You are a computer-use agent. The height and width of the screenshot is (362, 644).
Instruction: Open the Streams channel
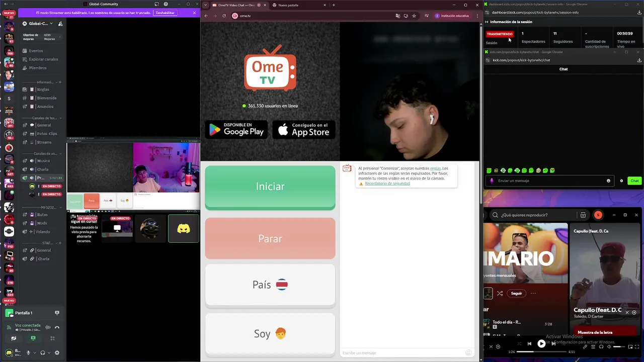pyautogui.click(x=44, y=142)
